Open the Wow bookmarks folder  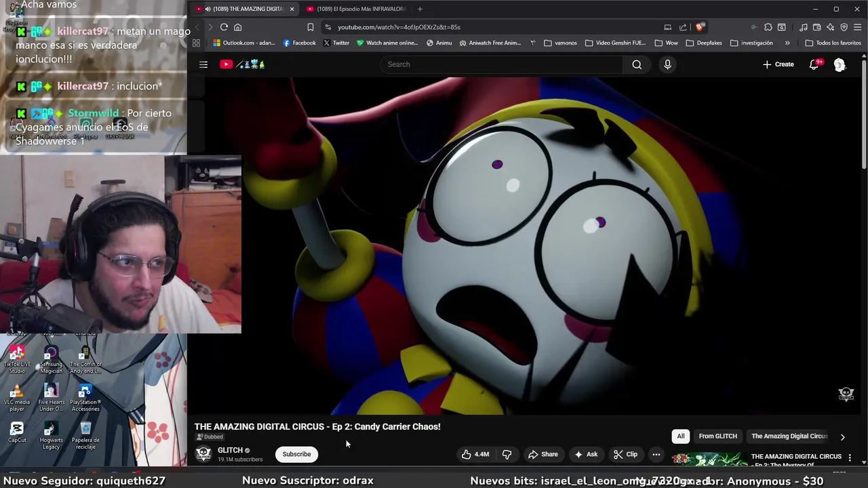(666, 43)
